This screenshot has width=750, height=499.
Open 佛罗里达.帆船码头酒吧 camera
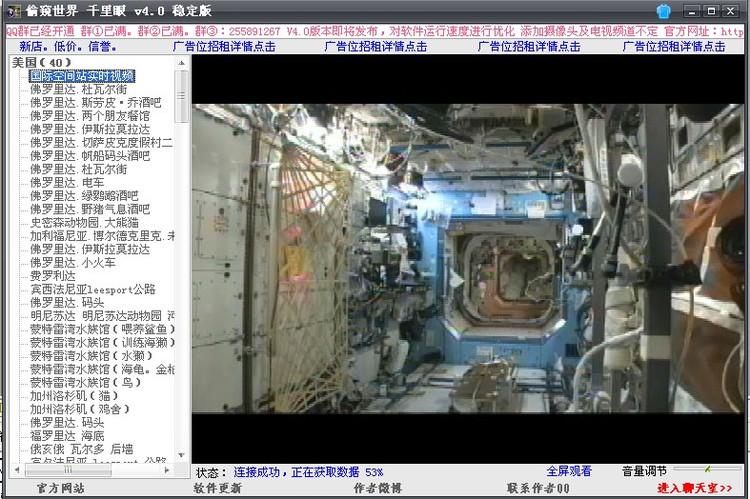coord(90,156)
